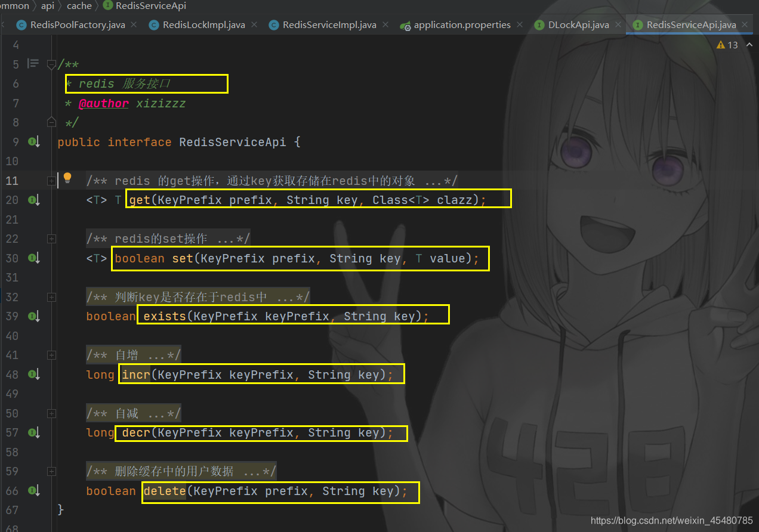
Task: Expand the folded comment on line 32
Action: click(x=52, y=297)
